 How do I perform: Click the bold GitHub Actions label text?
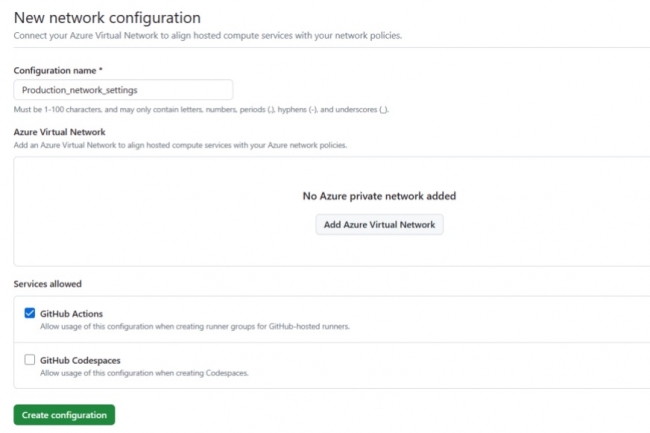pos(71,314)
